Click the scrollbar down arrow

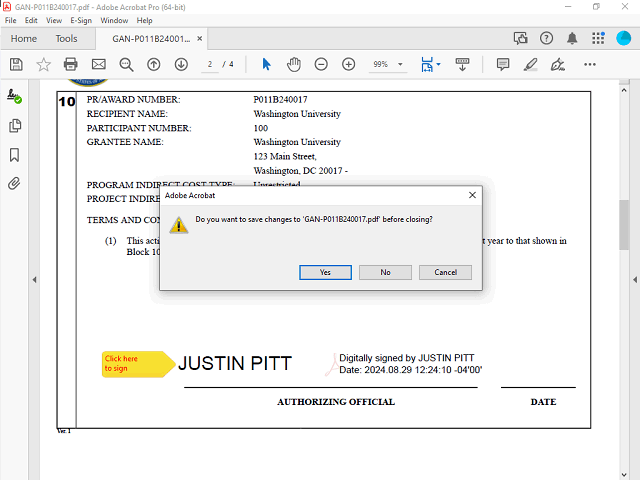(624, 475)
